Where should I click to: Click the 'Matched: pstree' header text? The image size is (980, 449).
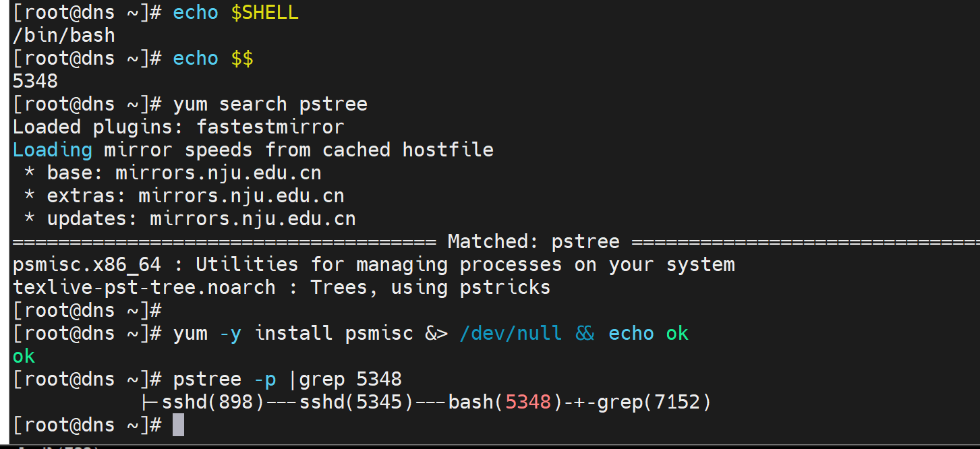[534, 241]
